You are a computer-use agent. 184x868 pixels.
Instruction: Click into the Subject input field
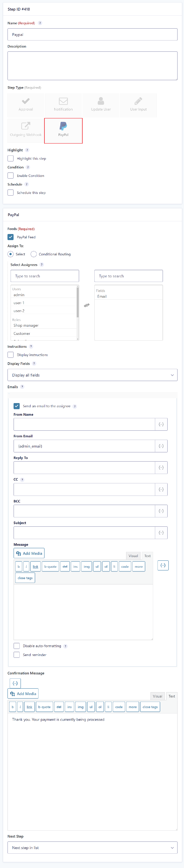(x=84, y=532)
